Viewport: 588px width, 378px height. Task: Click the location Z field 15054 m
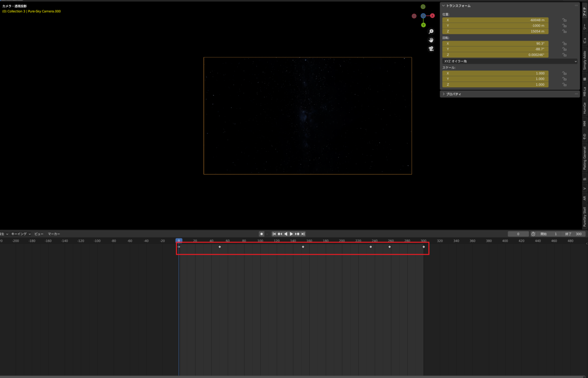tap(495, 31)
